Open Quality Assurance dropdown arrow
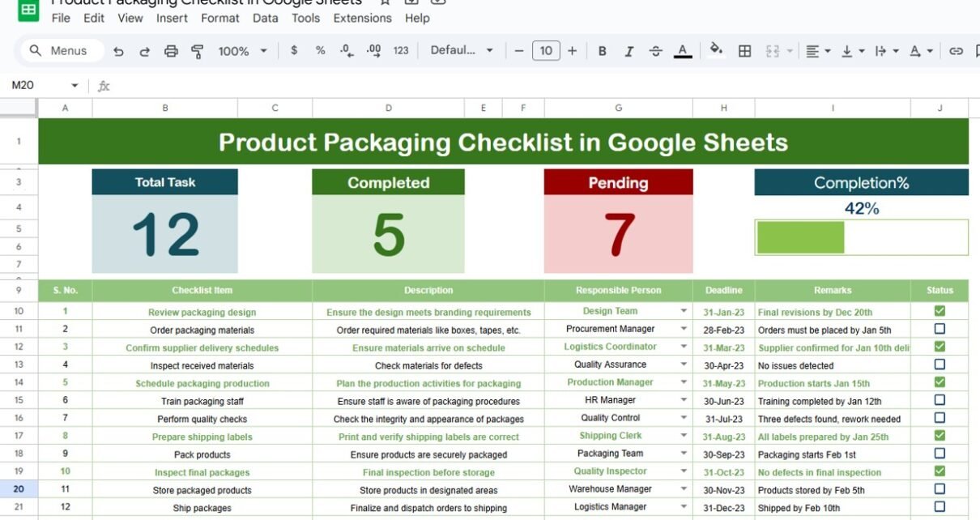This screenshot has width=980, height=520. 684,364
